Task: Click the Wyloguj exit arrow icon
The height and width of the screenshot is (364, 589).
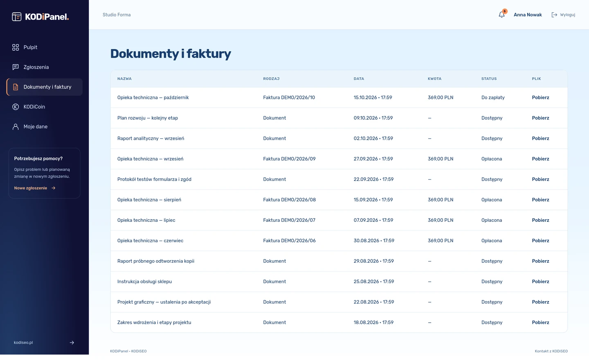Action: pos(554,15)
